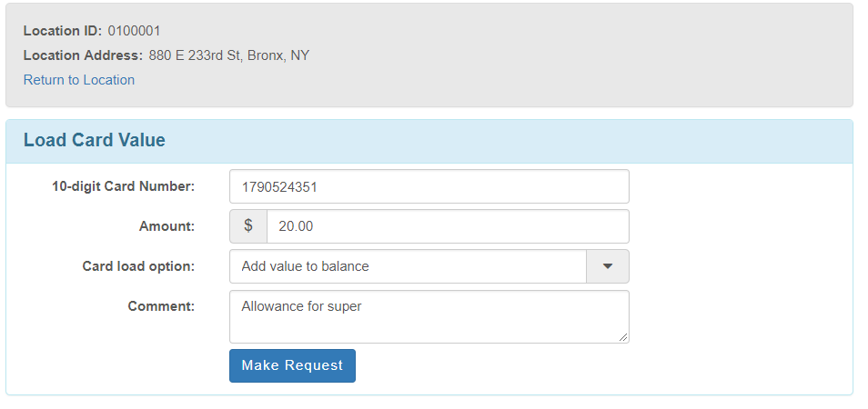868x409 pixels.
Task: Click the dollar sign icon beside Amount
Action: 248,226
